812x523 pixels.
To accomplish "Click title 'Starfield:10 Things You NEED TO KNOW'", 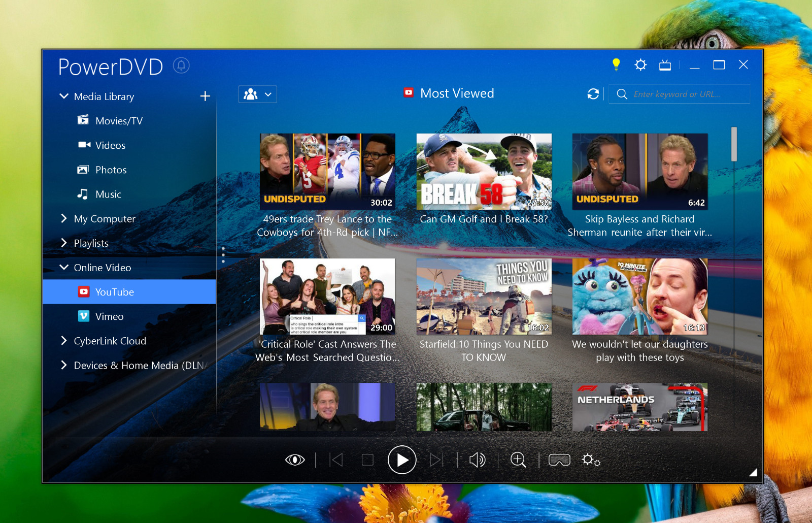I will point(484,351).
